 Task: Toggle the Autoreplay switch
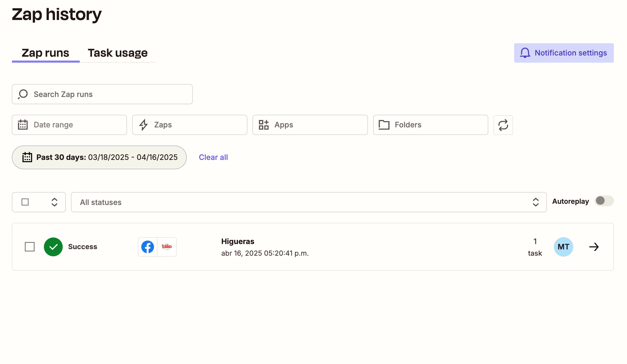[x=603, y=201]
